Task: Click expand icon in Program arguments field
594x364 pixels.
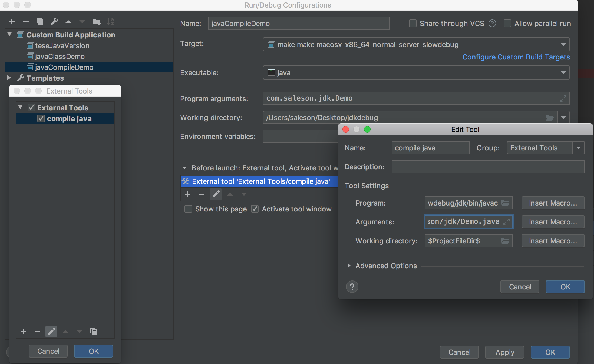Action: (563, 98)
